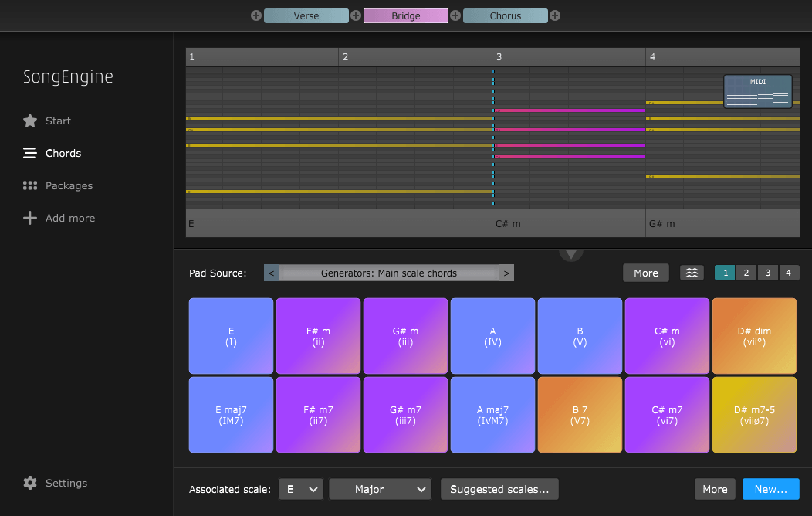
Task: Trigger the B 7 chord pad
Action: click(x=580, y=415)
